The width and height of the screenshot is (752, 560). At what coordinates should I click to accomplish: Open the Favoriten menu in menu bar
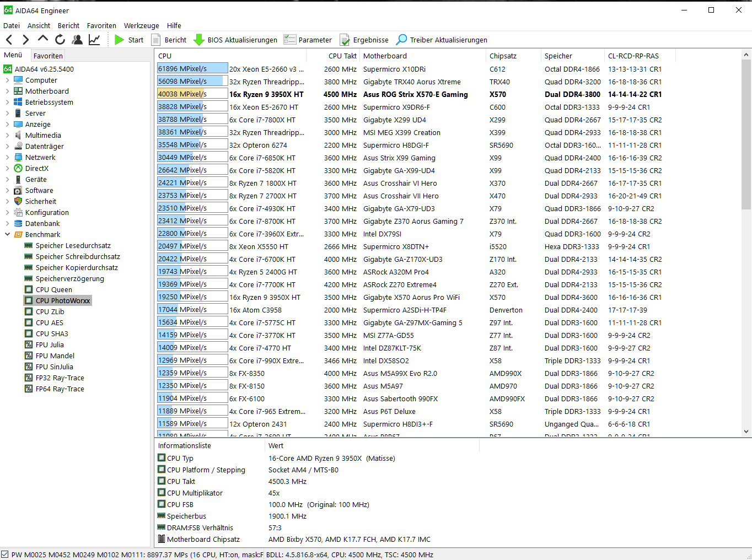(101, 25)
